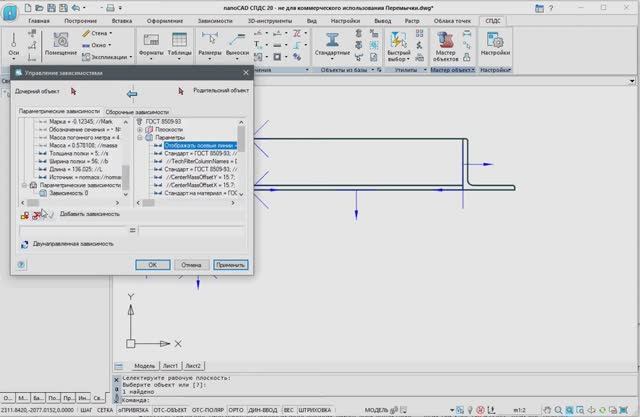Launch Быстрый выбор quick selection
This screenshot has height=417, width=640.
pyautogui.click(x=398, y=46)
